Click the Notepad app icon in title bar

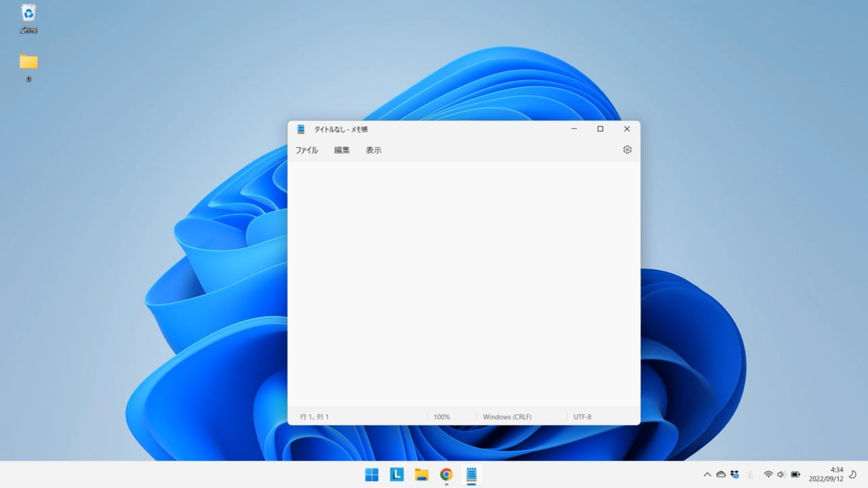tap(301, 129)
